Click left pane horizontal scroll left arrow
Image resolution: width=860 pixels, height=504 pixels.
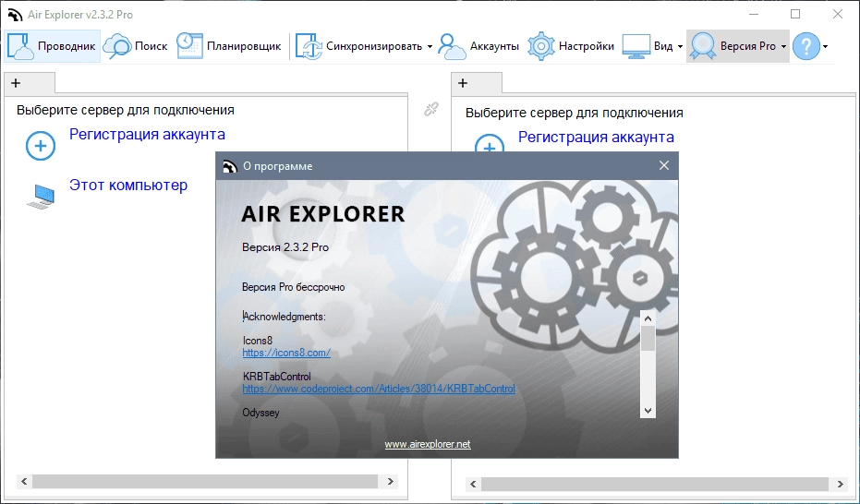pyautogui.click(x=24, y=482)
